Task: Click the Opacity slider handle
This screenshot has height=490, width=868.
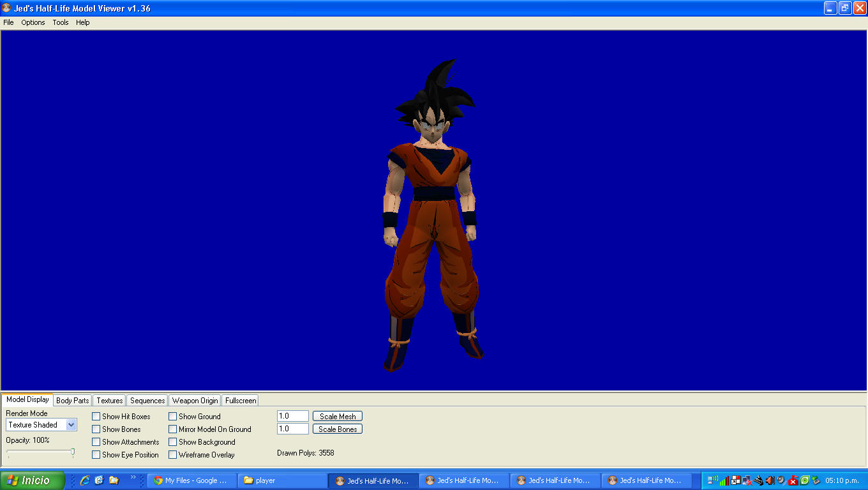Action: coord(73,452)
